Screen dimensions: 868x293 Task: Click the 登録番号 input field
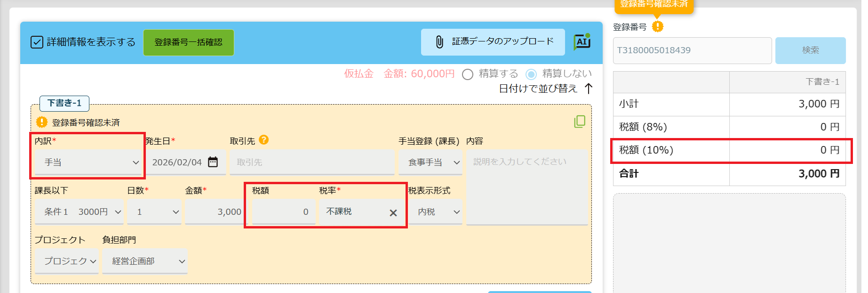tap(692, 50)
